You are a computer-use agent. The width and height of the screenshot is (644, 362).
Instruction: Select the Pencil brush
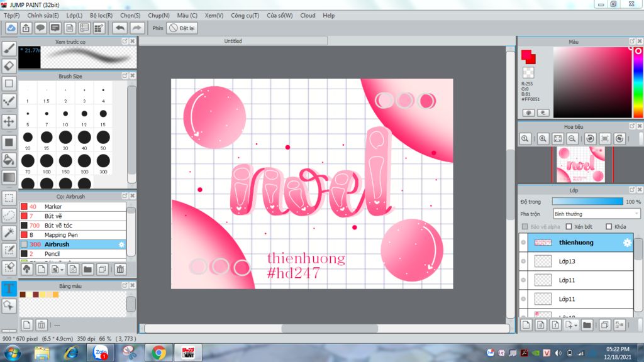coord(73,254)
